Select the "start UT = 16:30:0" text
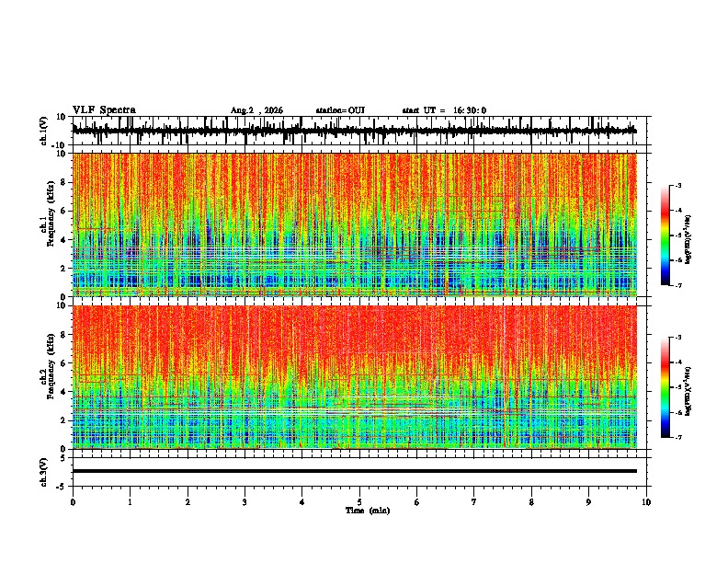 click(444, 110)
